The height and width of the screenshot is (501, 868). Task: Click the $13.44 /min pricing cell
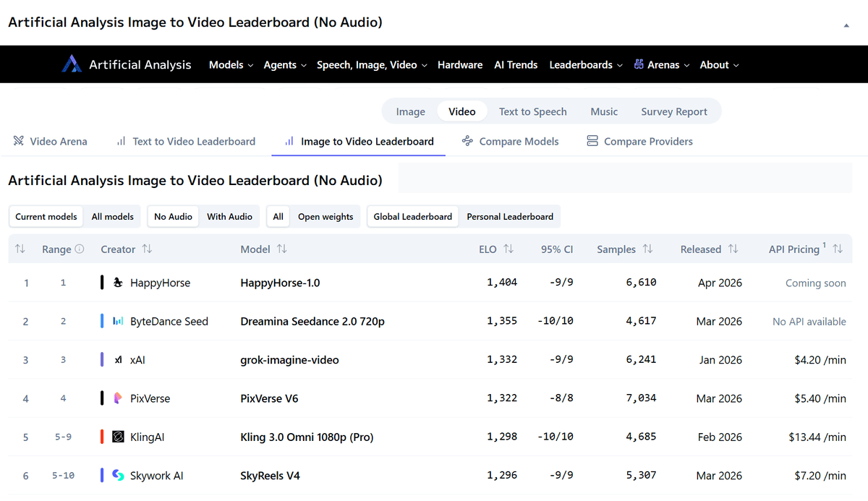tap(817, 437)
